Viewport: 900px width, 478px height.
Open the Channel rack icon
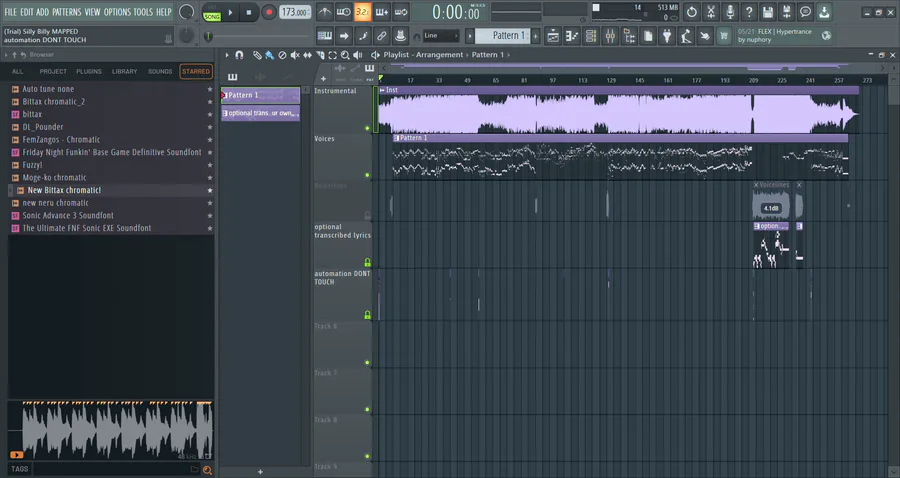pos(591,36)
